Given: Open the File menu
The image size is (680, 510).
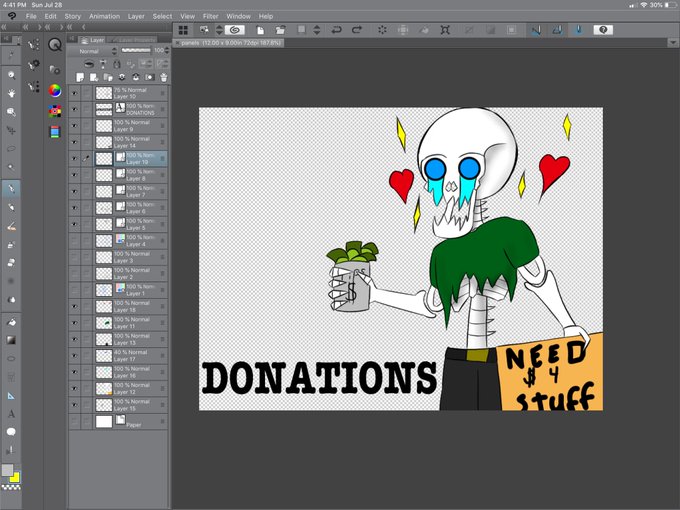Looking at the screenshot, I should point(31,16).
